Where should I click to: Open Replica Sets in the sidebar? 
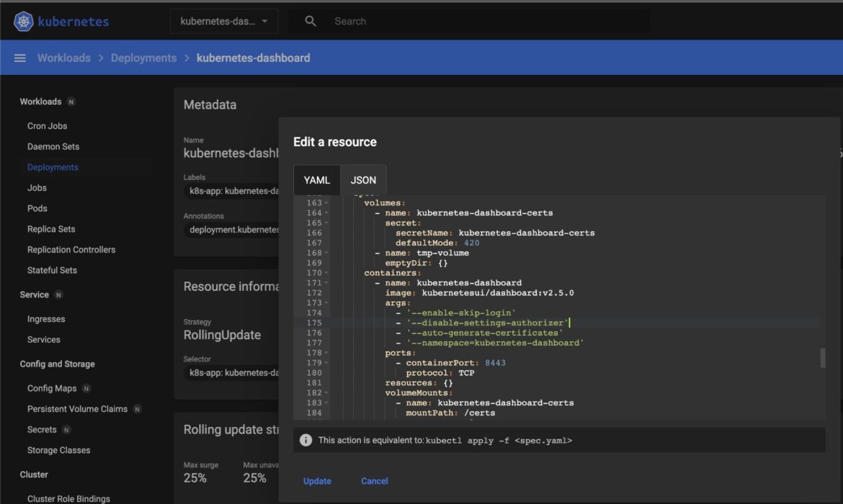point(51,229)
